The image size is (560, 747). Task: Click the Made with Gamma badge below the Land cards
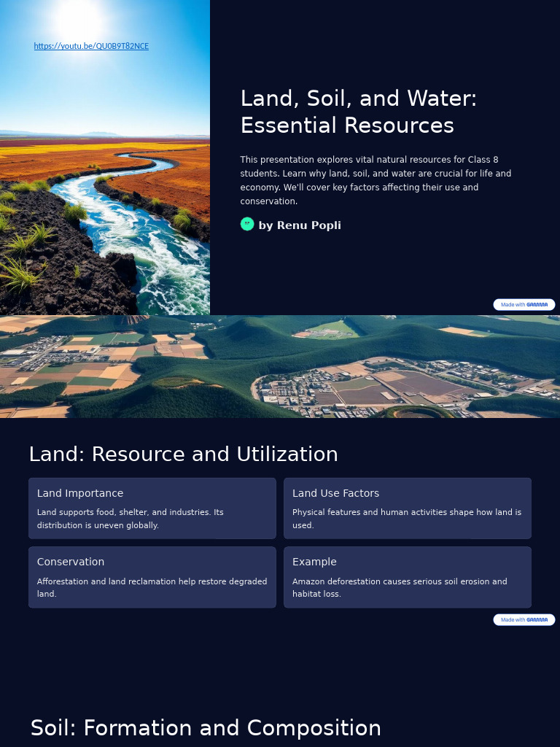point(524,619)
